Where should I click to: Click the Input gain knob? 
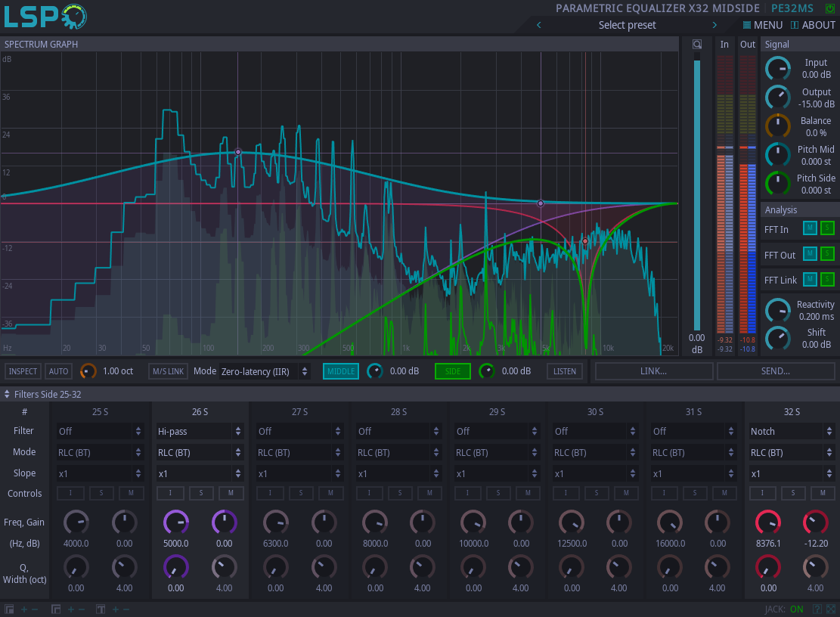tap(777, 69)
